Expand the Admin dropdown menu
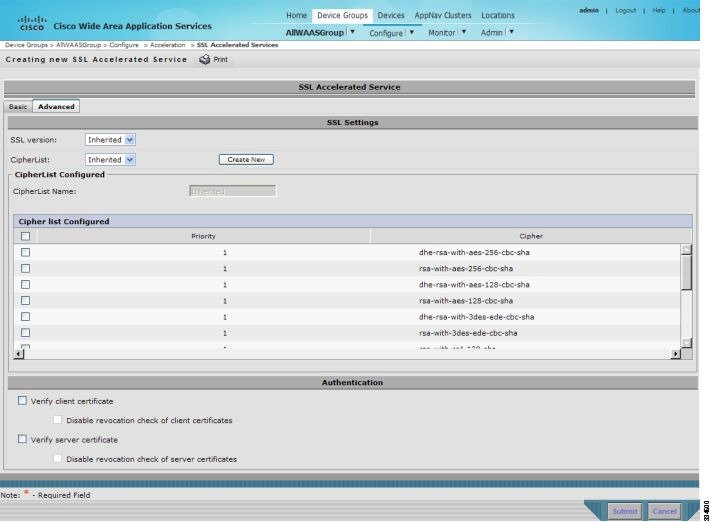This screenshot has width=711, height=522. (511, 32)
